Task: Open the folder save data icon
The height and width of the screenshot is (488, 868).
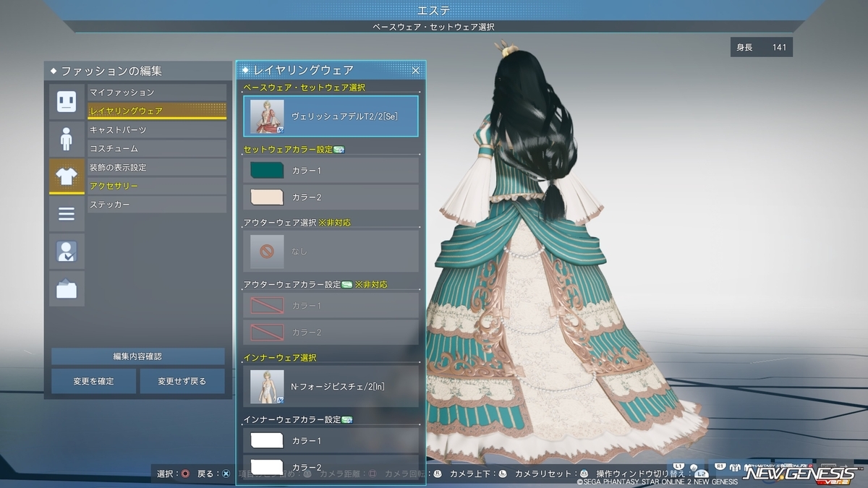Action: [67, 289]
